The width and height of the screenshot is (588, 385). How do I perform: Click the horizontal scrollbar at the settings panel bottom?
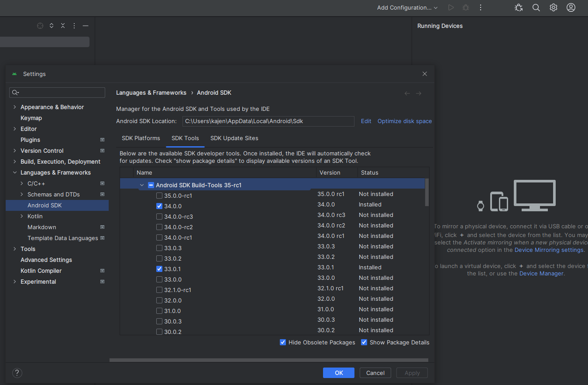click(x=269, y=360)
